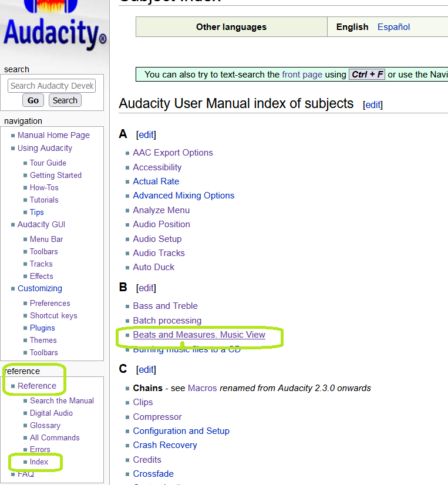Open the Menu Bar sidebar link
The height and width of the screenshot is (485, 448).
46,240
